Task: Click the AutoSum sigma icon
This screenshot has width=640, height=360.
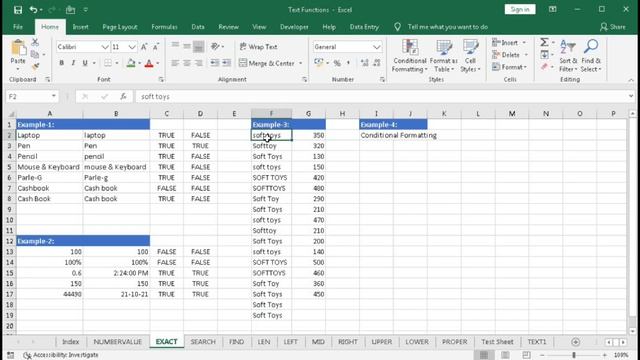Action: click(544, 42)
